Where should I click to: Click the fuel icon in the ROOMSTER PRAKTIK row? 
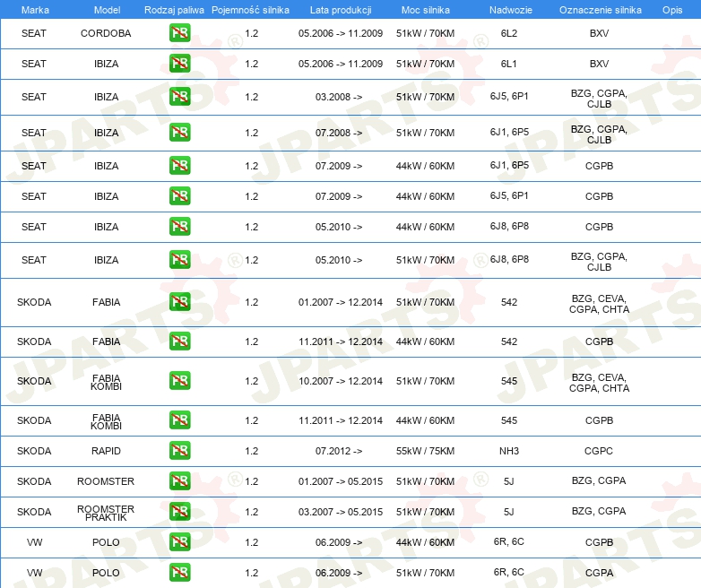(179, 511)
